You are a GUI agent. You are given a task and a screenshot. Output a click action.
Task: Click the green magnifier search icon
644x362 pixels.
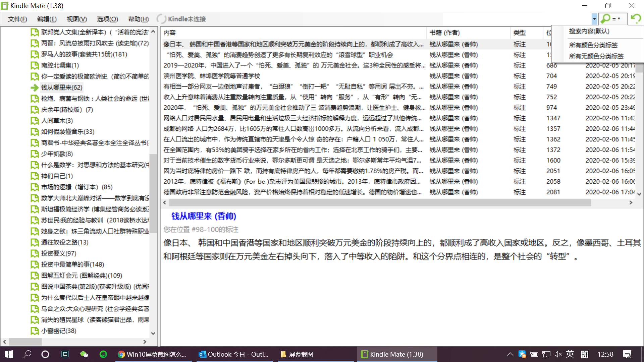click(606, 19)
